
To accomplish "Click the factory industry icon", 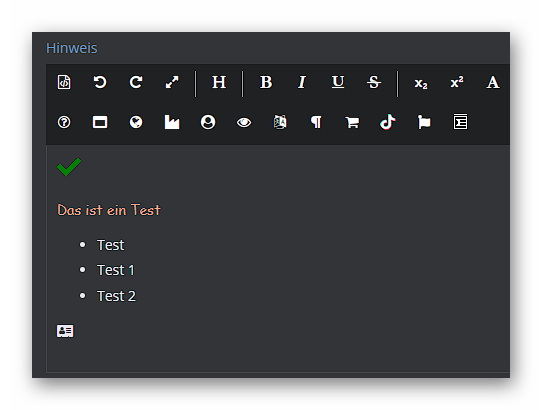I will click(172, 122).
